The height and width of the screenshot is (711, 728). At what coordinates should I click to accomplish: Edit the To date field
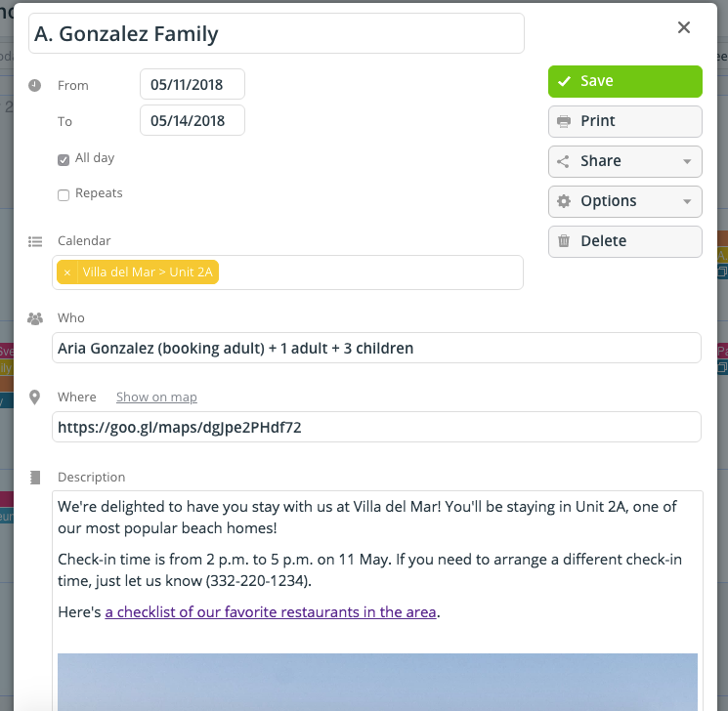click(192, 121)
